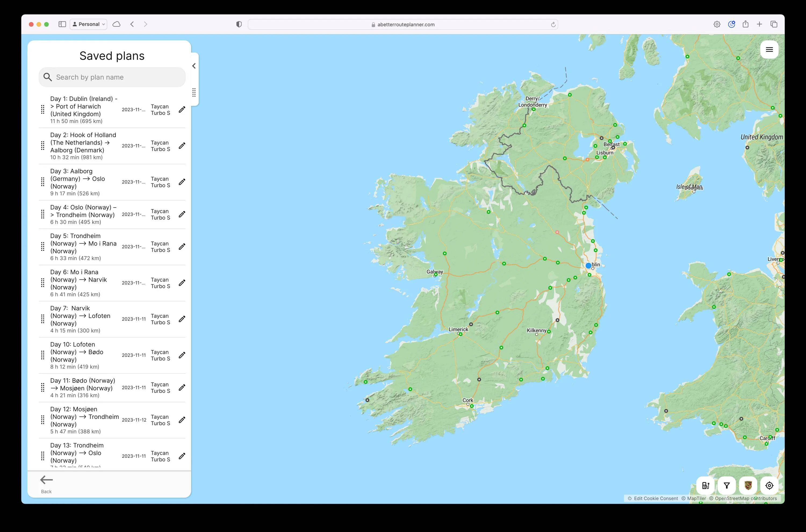Click the drag handle for Day 12 plan

point(43,420)
